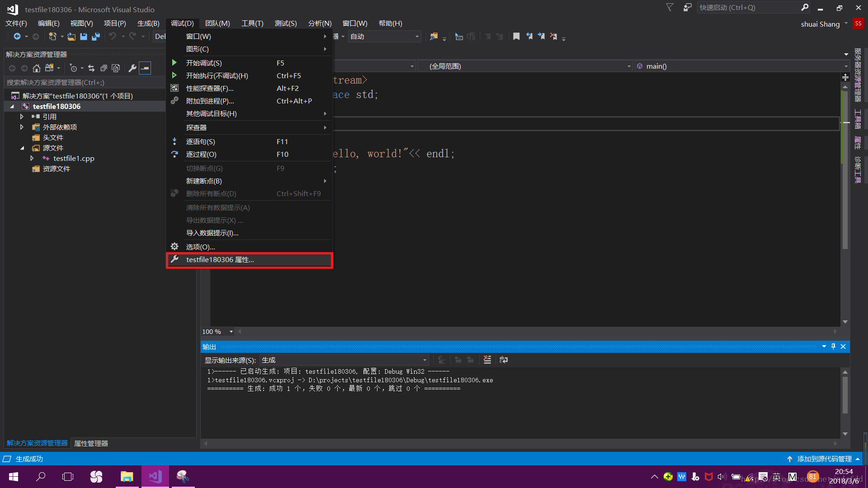Toggle Preview Selected Items button in Solution Explorer
The width and height of the screenshot is (868, 488).
(x=145, y=68)
